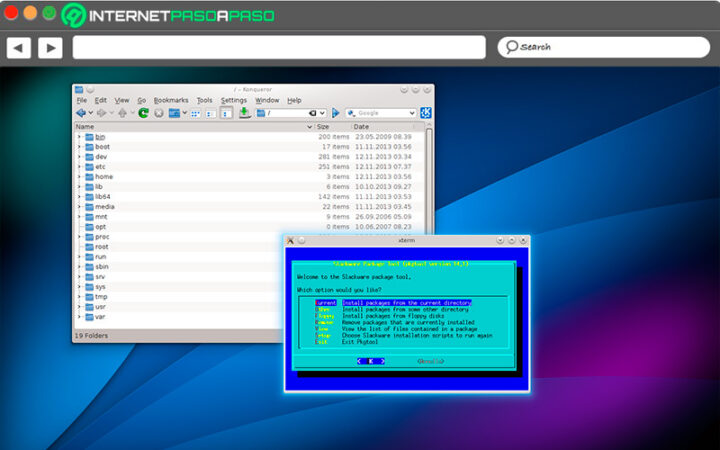
Task: Expand the etc folder tree node
Action: 79,167
